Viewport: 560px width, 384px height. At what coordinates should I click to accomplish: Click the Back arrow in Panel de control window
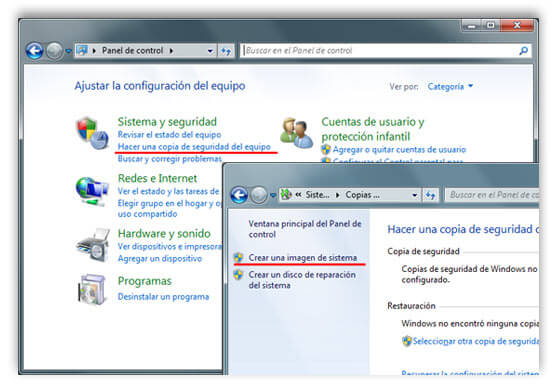tap(34, 51)
